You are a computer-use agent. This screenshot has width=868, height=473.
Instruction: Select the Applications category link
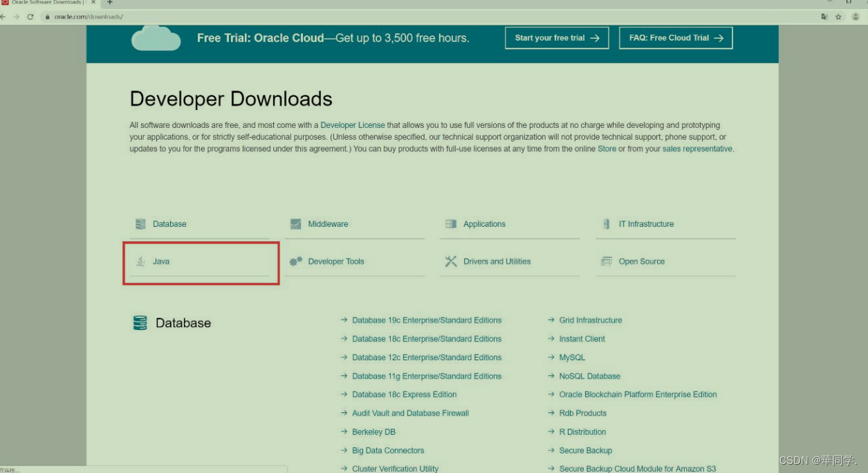(x=484, y=224)
